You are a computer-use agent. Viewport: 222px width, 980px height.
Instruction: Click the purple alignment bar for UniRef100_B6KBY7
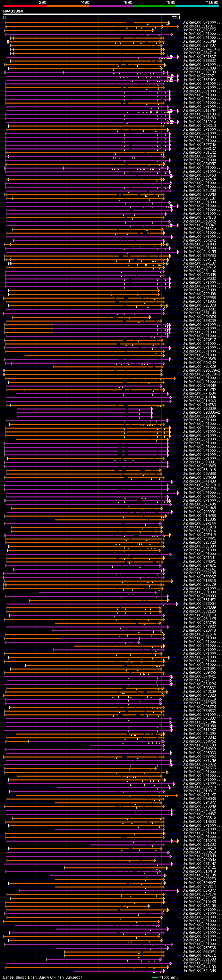[x=99, y=890]
